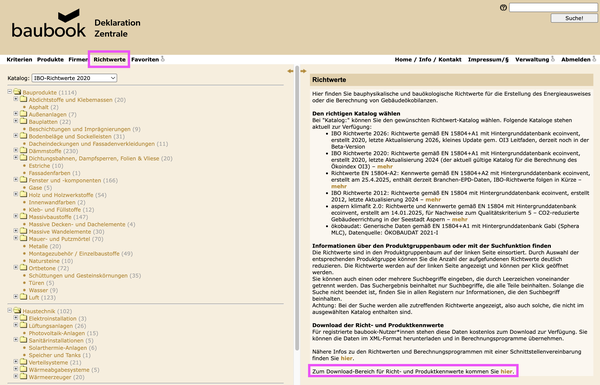Go to Home / Info / Kontakt
600x385 pixels.
pyautogui.click(x=428, y=59)
